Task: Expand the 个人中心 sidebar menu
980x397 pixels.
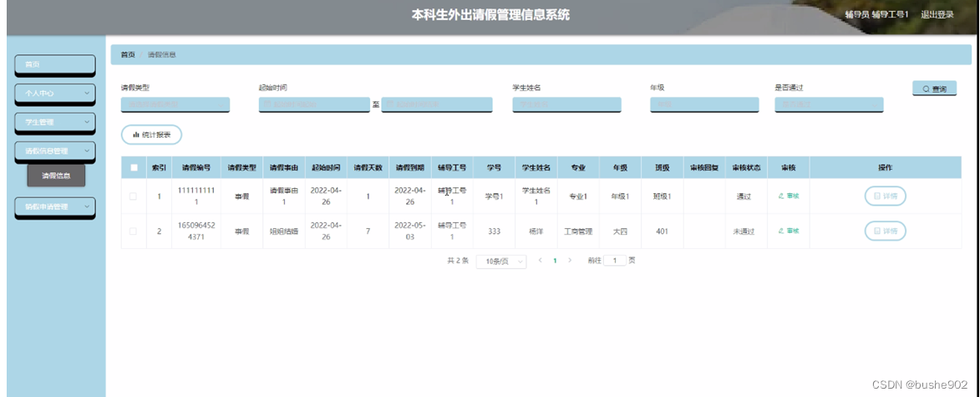Action: pos(55,93)
